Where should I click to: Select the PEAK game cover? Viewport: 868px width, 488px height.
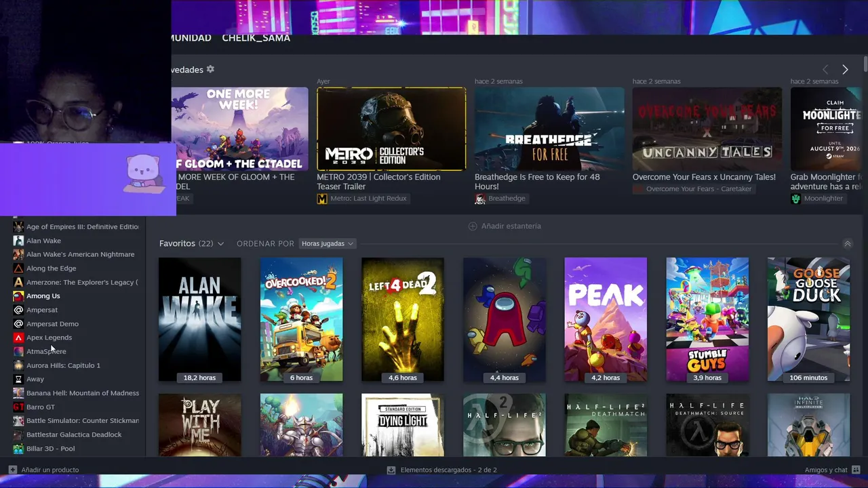606,319
